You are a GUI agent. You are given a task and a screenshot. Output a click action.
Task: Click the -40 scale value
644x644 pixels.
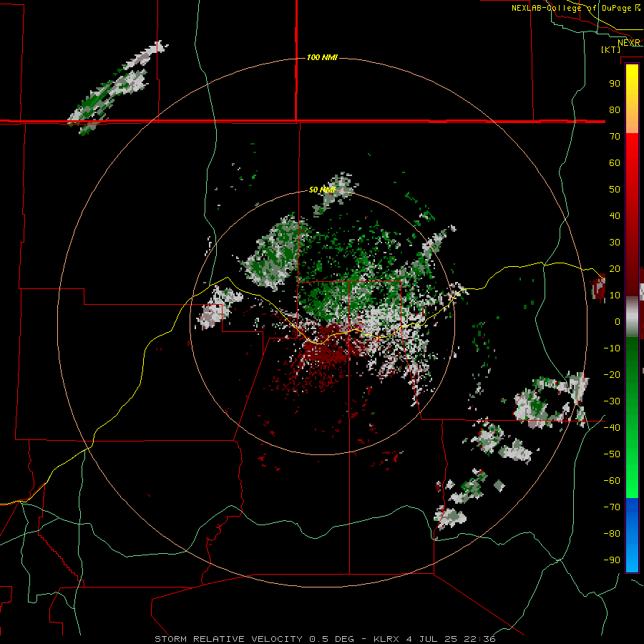point(612,428)
